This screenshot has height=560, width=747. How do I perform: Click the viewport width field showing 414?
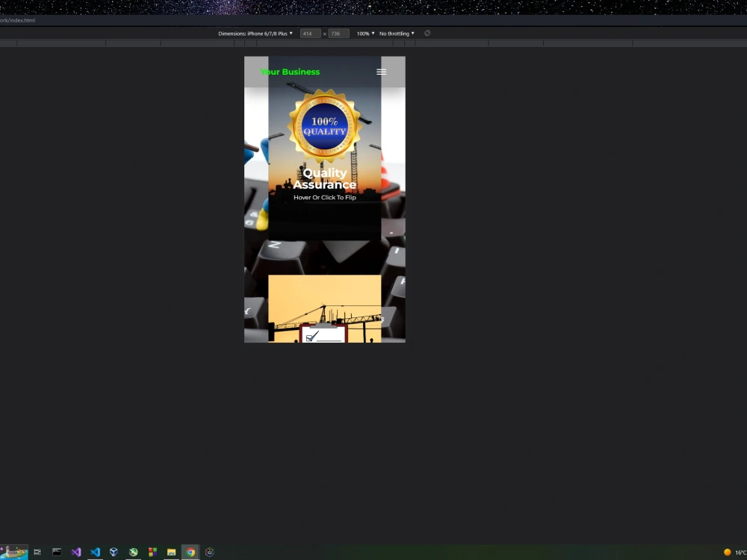(310, 34)
